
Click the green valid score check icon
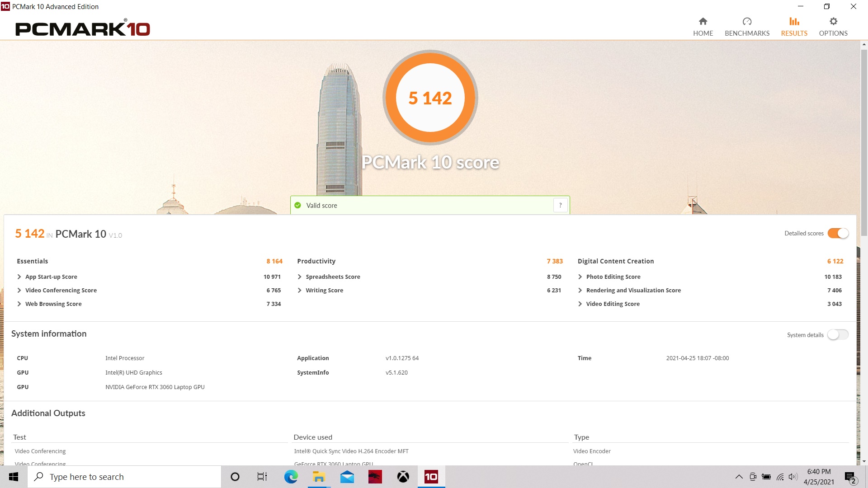click(297, 205)
